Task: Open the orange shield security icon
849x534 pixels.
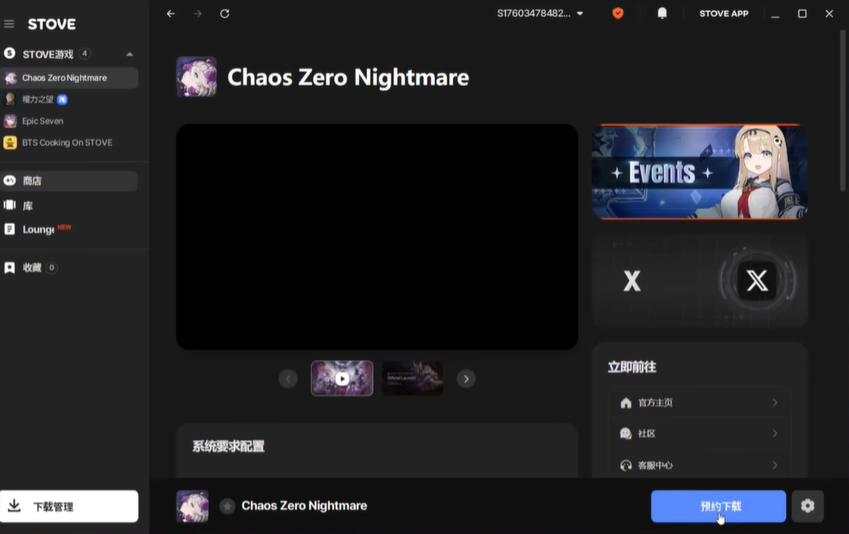Action: point(618,14)
